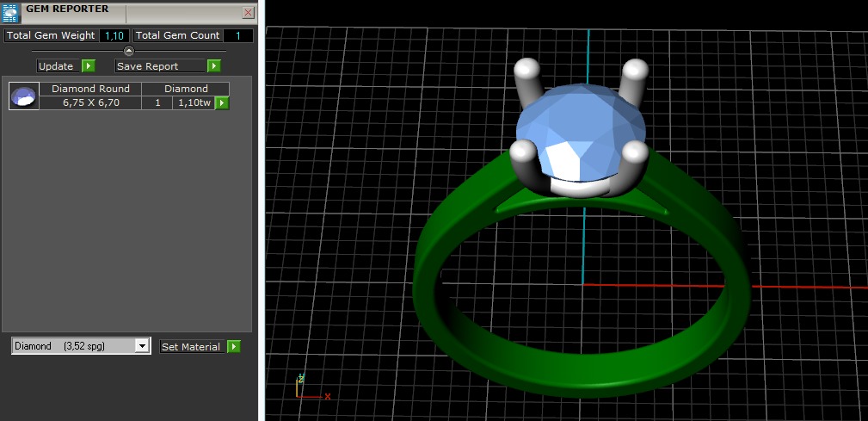
Task: Click the Gem Reporter panel icon
Action: (10, 12)
